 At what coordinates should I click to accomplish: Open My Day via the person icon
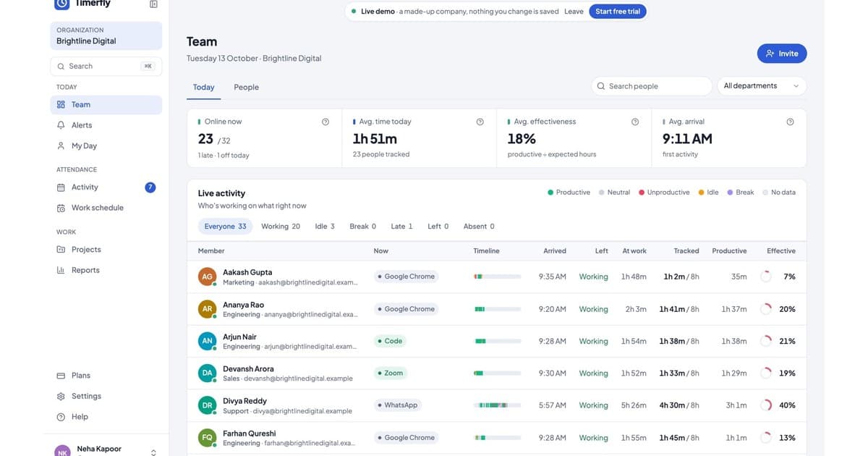tap(61, 145)
